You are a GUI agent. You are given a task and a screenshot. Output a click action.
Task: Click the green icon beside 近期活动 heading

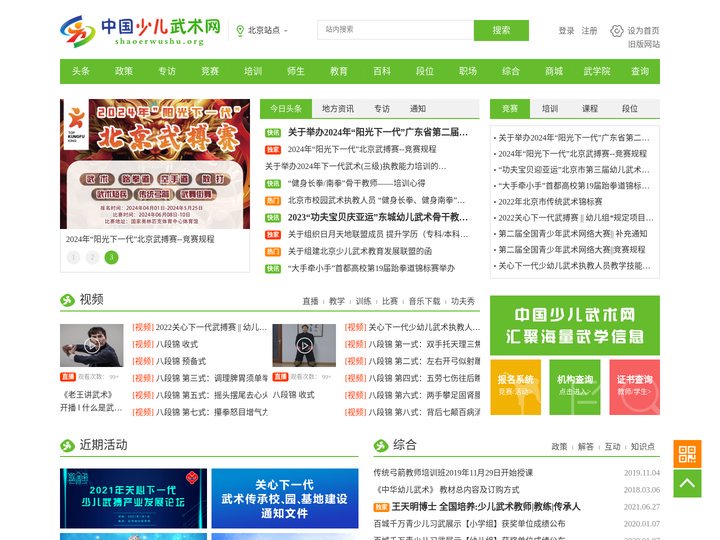click(x=68, y=445)
